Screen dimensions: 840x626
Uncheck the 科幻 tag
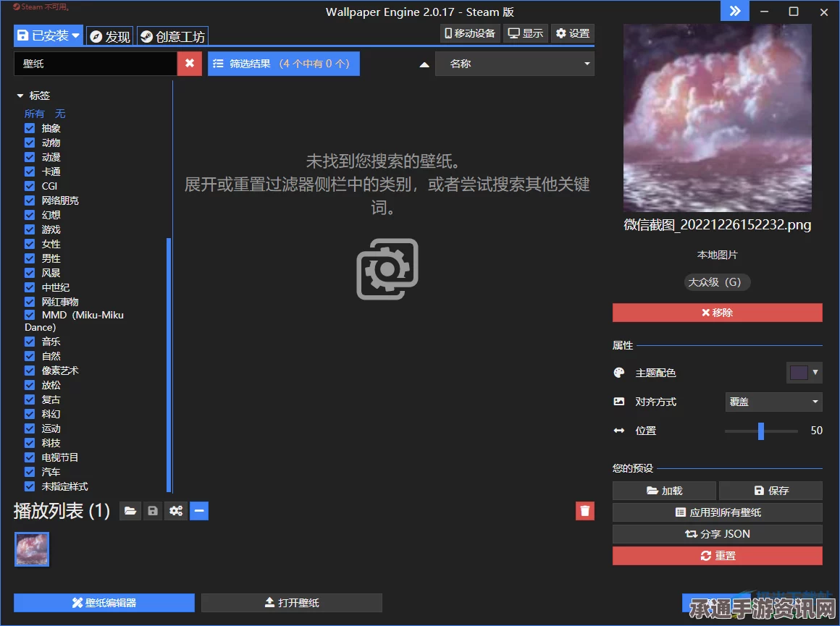pos(30,413)
